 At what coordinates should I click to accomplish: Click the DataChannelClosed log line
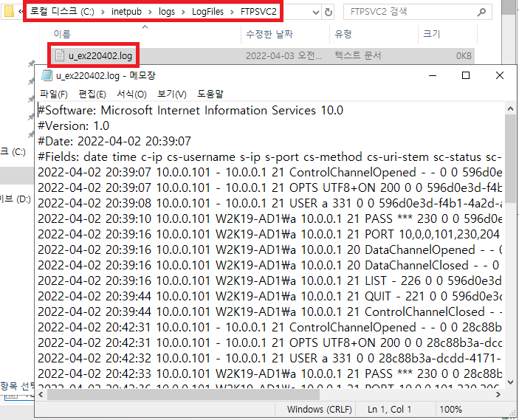pyautogui.click(x=269, y=266)
